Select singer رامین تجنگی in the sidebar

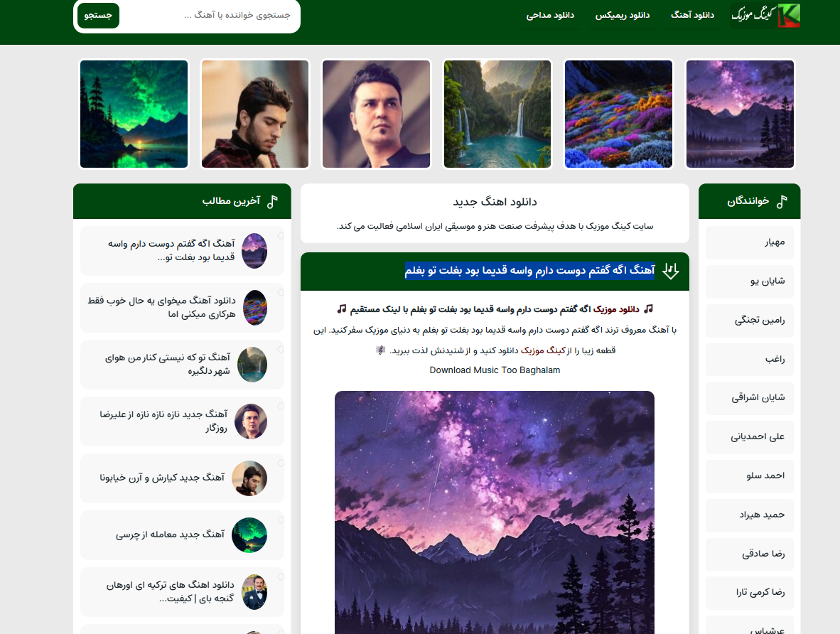pyautogui.click(x=750, y=321)
